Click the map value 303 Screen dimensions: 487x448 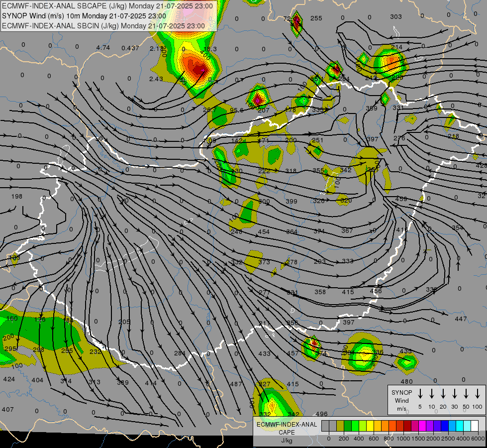click(396, 17)
